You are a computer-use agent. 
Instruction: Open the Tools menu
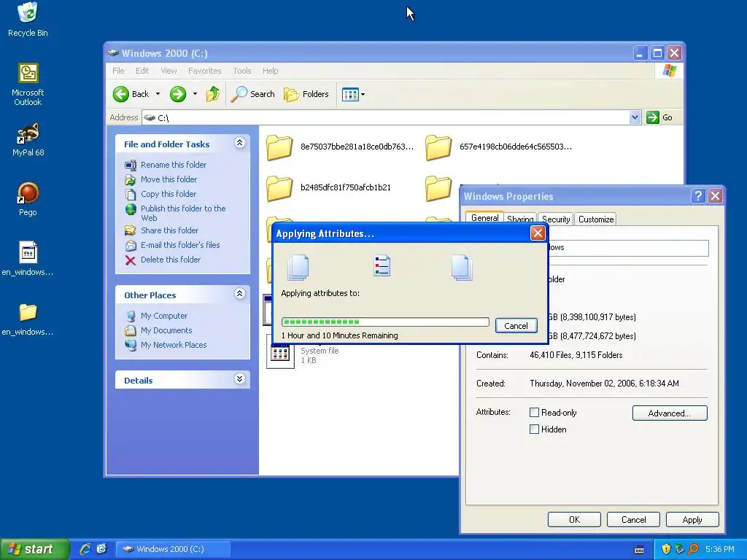click(242, 71)
